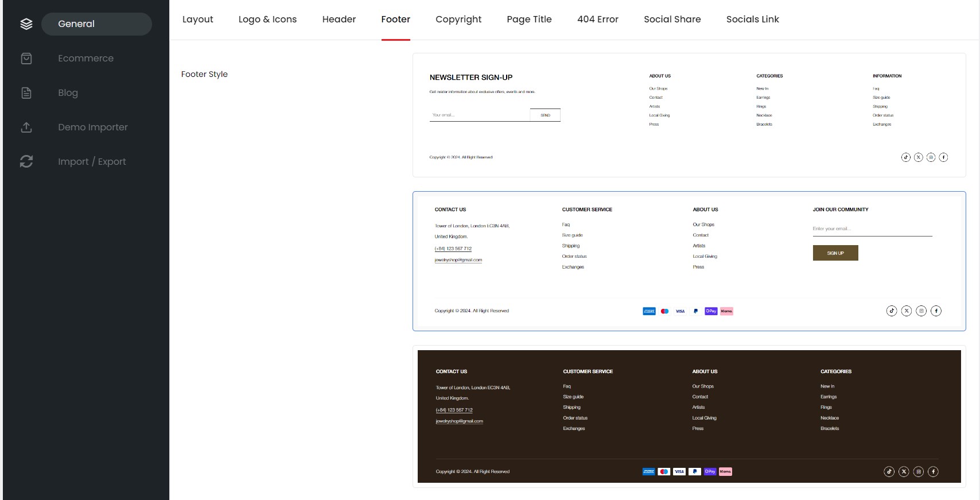Open the Demo Importer section
Screen dimensions: 980x500
click(x=92, y=127)
